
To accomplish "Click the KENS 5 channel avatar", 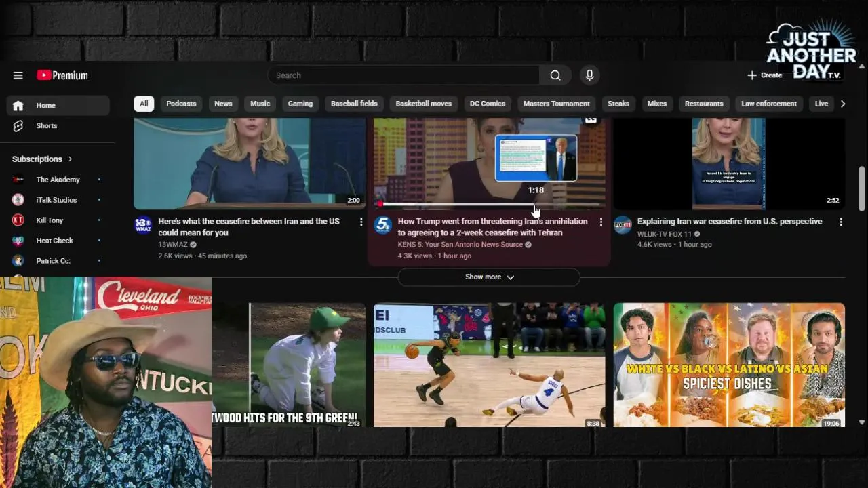I will pos(383,225).
